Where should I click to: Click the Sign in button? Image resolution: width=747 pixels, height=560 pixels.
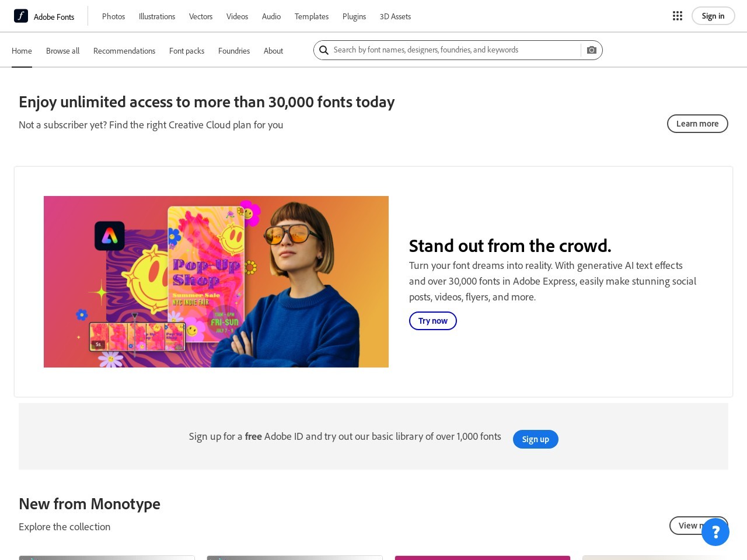(x=713, y=16)
